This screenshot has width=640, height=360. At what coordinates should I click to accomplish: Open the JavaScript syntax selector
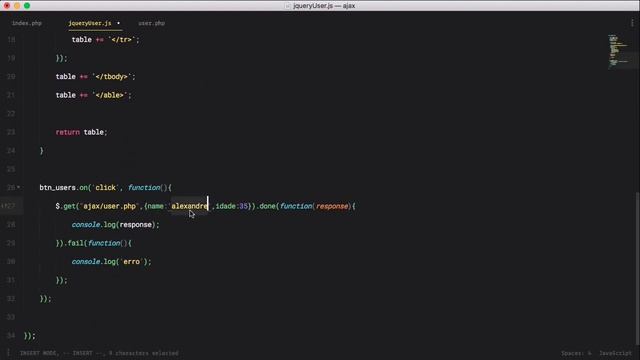pos(615,353)
